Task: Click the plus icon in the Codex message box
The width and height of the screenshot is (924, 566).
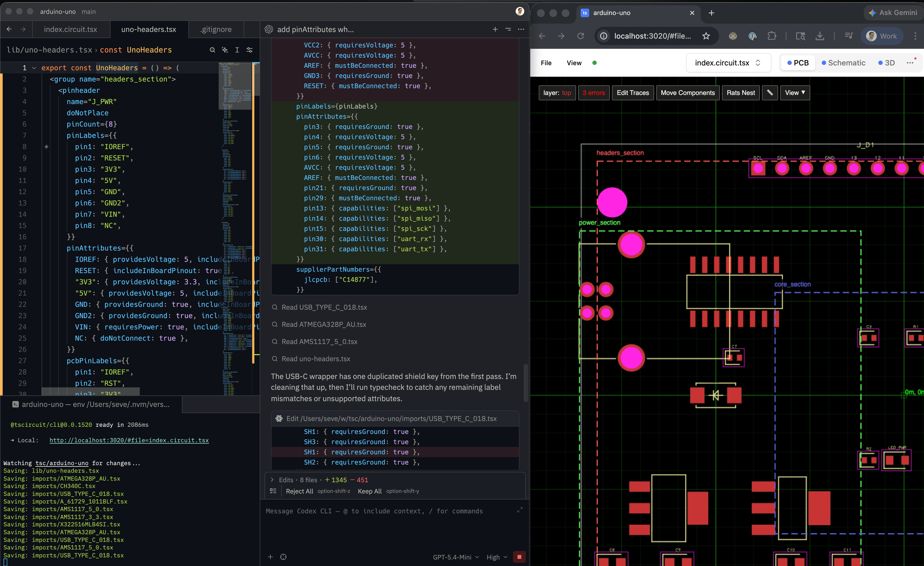Action: pos(270,557)
